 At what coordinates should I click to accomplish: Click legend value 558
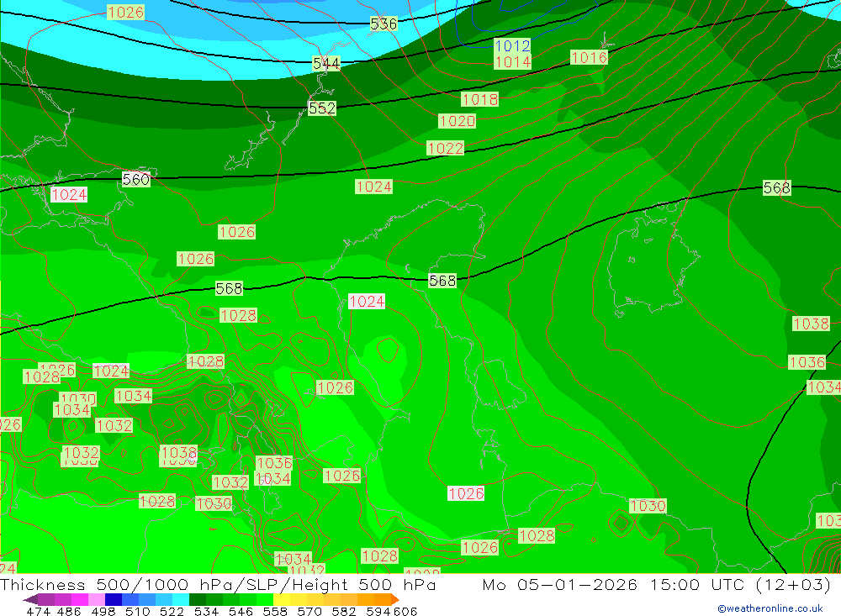[275, 611]
